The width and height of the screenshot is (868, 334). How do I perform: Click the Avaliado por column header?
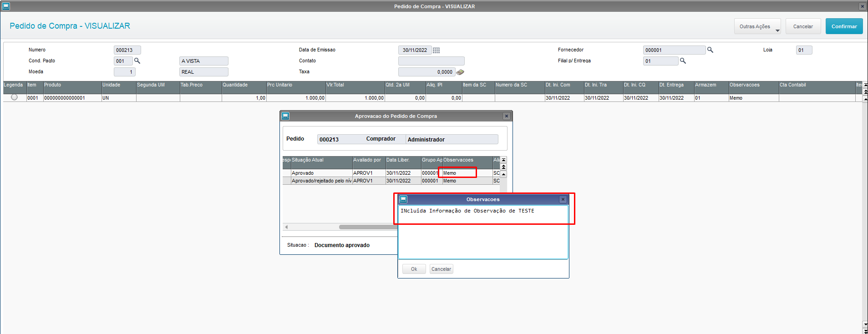click(369, 162)
